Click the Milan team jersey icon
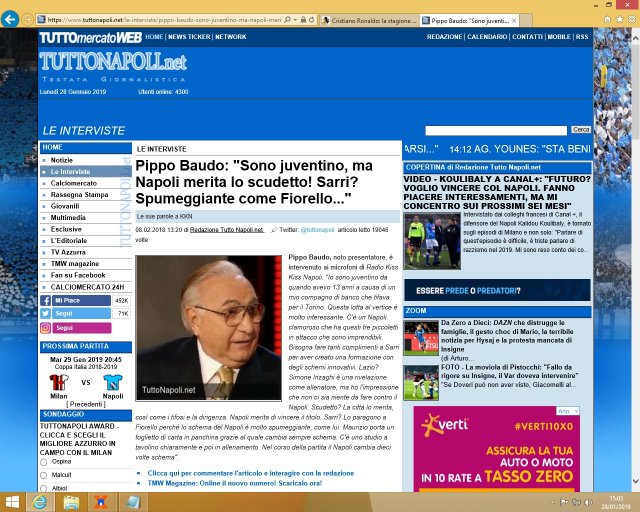 [55, 381]
